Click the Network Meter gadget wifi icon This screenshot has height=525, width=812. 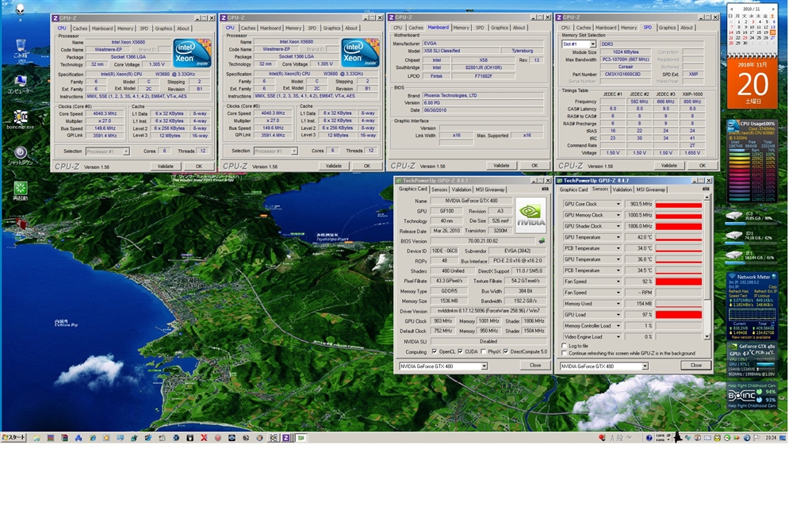click(x=732, y=277)
